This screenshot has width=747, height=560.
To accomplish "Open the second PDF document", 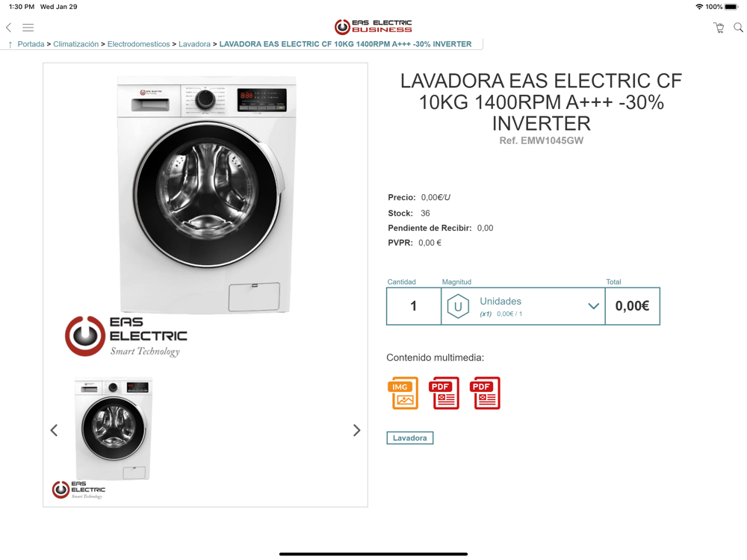I will [485, 393].
